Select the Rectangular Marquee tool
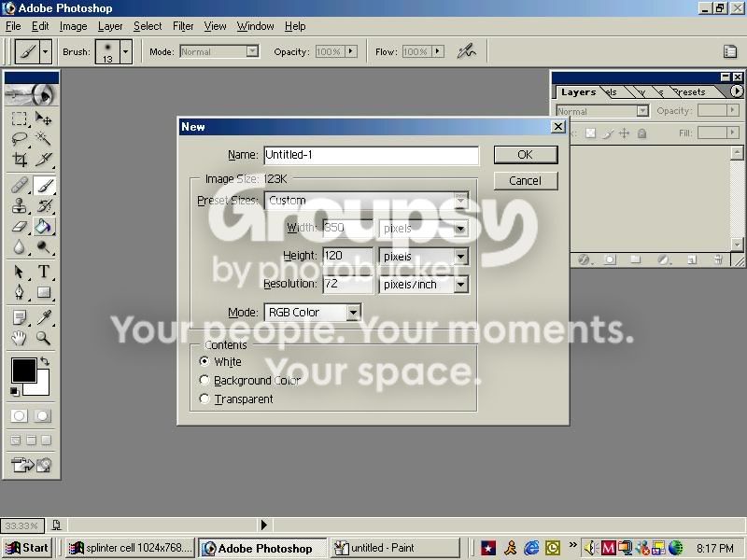747x560 pixels. coord(19,119)
